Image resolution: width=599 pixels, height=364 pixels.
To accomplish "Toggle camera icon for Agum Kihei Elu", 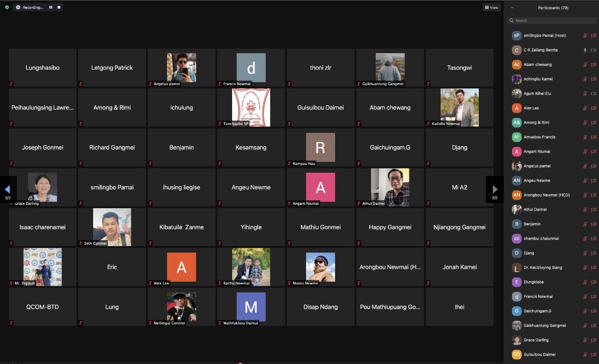I will pos(593,94).
